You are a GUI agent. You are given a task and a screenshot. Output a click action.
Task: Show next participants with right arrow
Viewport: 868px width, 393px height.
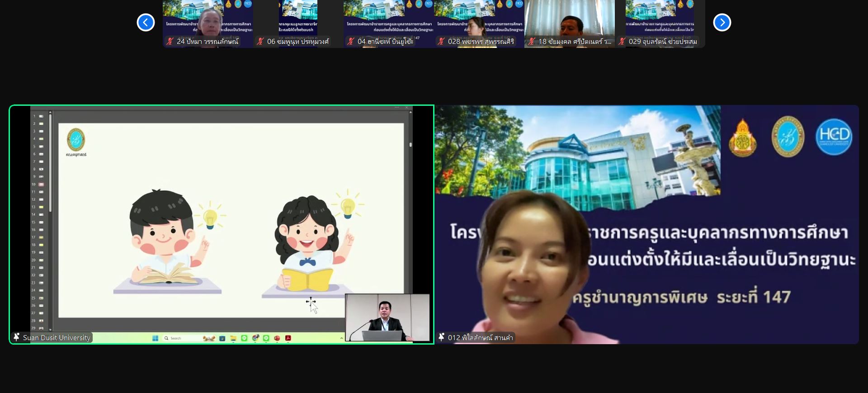coord(722,22)
